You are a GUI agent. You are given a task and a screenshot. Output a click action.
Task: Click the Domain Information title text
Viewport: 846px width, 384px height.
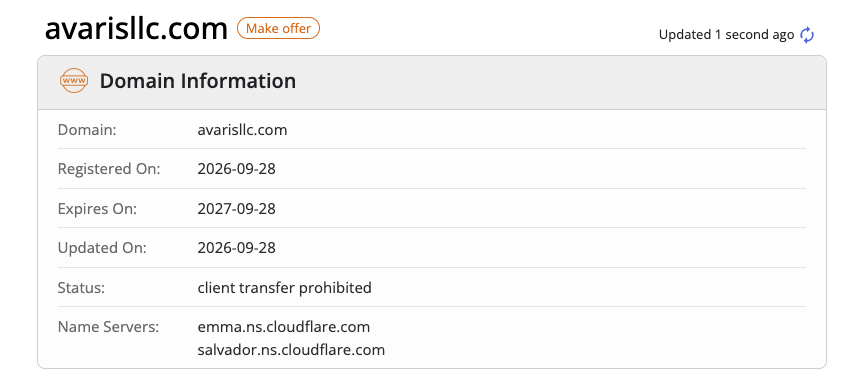click(198, 81)
